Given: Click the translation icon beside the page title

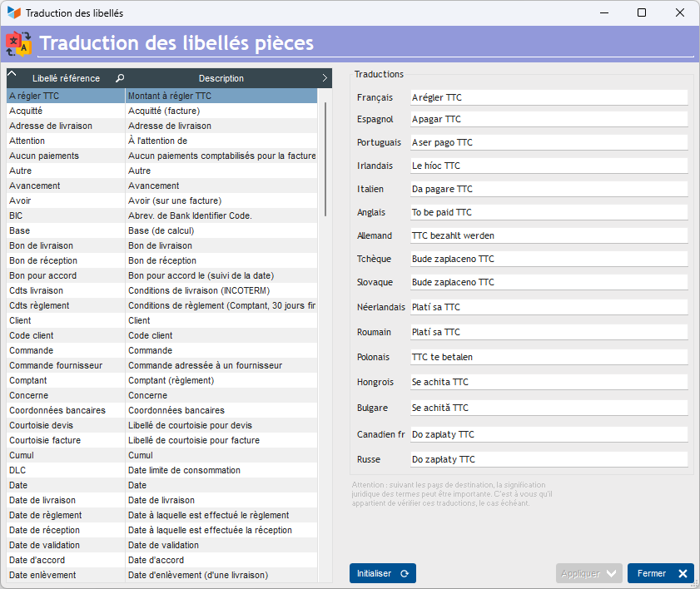Looking at the screenshot, I should coord(18,43).
